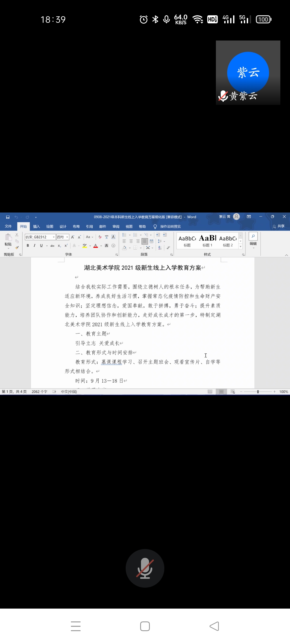Image resolution: width=290 pixels, height=644 pixels.
Task: Click the 操作说明搜索 search field
Action: (x=170, y=226)
